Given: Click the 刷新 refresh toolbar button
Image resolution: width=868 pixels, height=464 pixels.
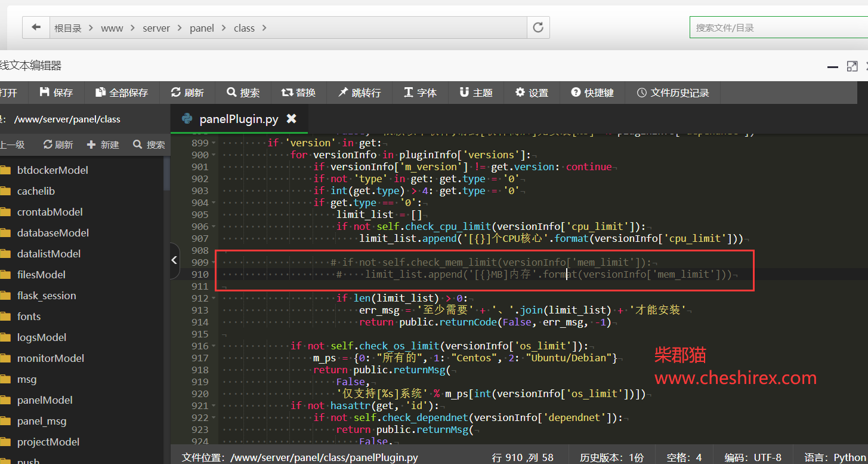Looking at the screenshot, I should (187, 93).
